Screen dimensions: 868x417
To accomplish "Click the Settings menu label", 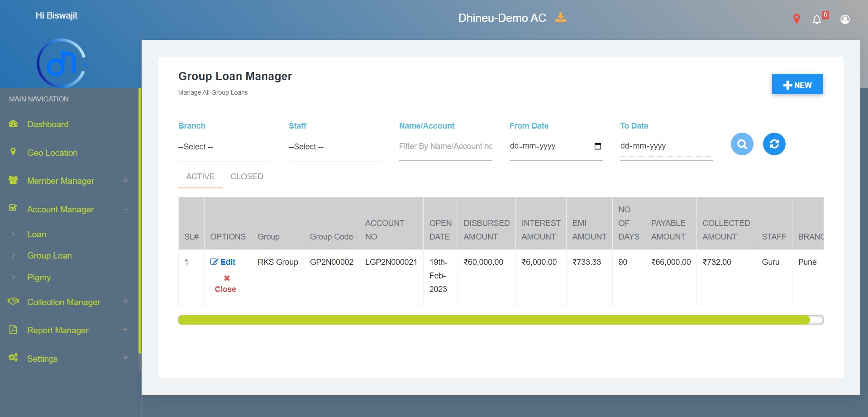I will coord(42,359).
